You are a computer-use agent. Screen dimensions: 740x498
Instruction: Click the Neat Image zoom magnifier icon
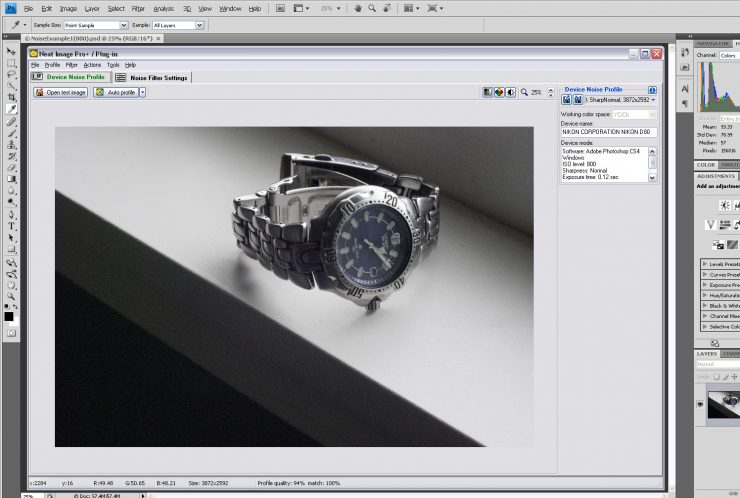coord(524,93)
